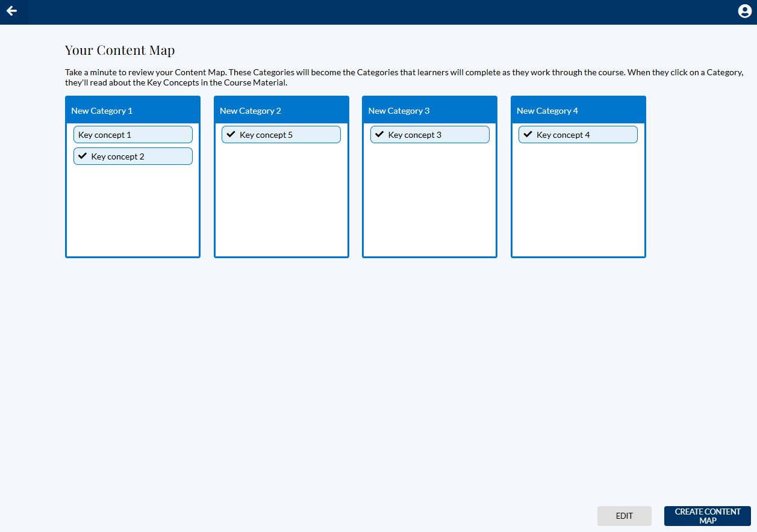Click the New Category 2 header

[251, 111]
